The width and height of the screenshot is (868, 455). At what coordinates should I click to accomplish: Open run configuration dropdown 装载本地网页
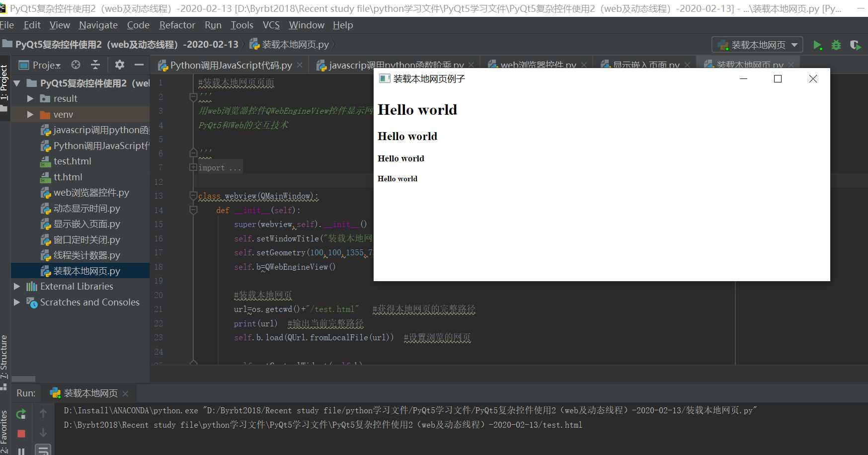click(757, 45)
